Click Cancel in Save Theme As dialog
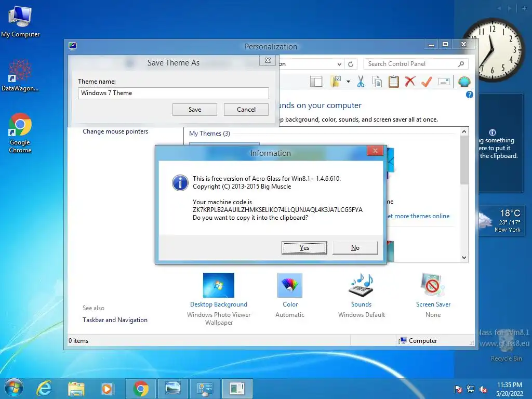Screen dimensions: 532x399 [x=246, y=110]
